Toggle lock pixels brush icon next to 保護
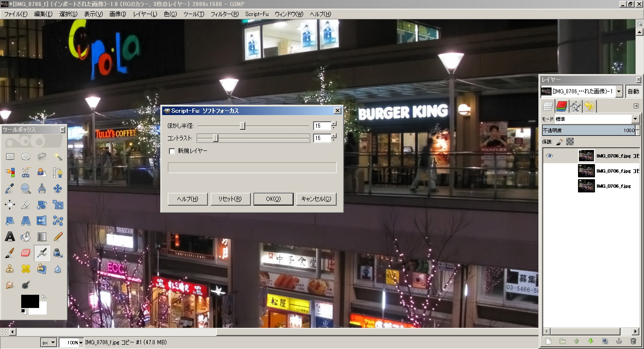The height and width of the screenshot is (349, 644). pyautogui.click(x=560, y=141)
